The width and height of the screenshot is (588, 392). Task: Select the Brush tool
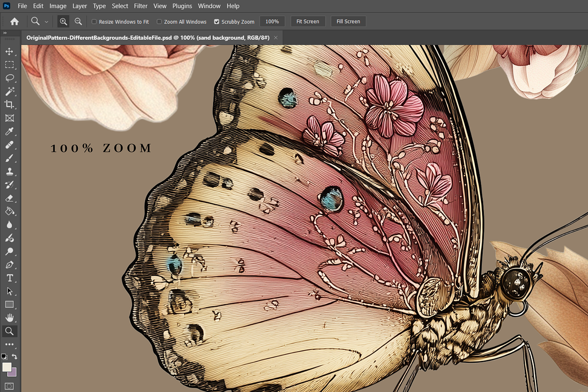(9, 158)
